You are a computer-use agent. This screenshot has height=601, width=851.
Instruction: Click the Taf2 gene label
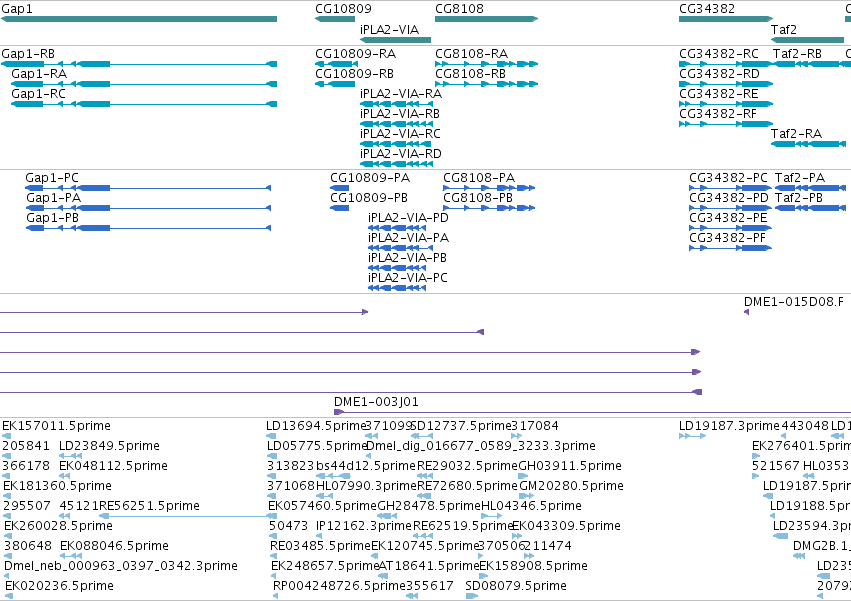coord(784,29)
